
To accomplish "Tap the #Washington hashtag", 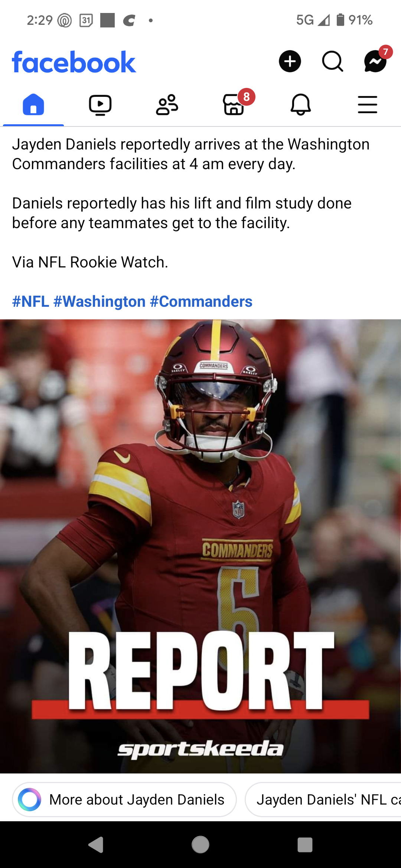I will (x=100, y=302).
